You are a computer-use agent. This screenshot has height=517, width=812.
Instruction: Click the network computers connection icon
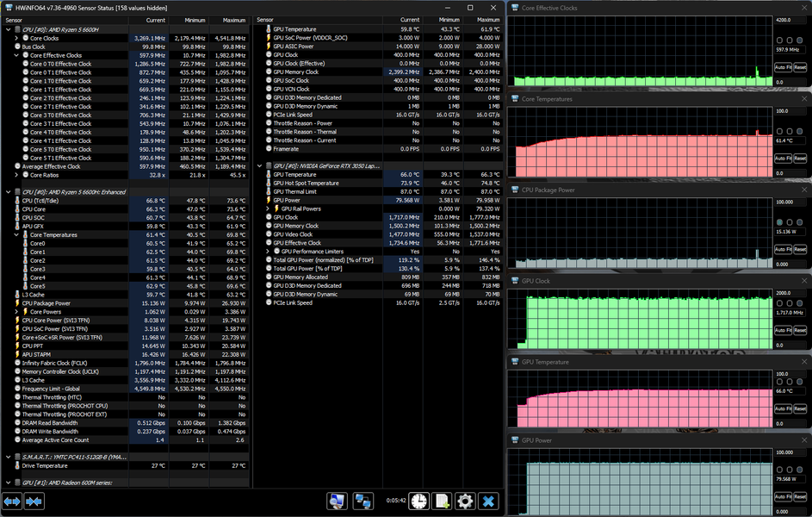click(x=363, y=501)
